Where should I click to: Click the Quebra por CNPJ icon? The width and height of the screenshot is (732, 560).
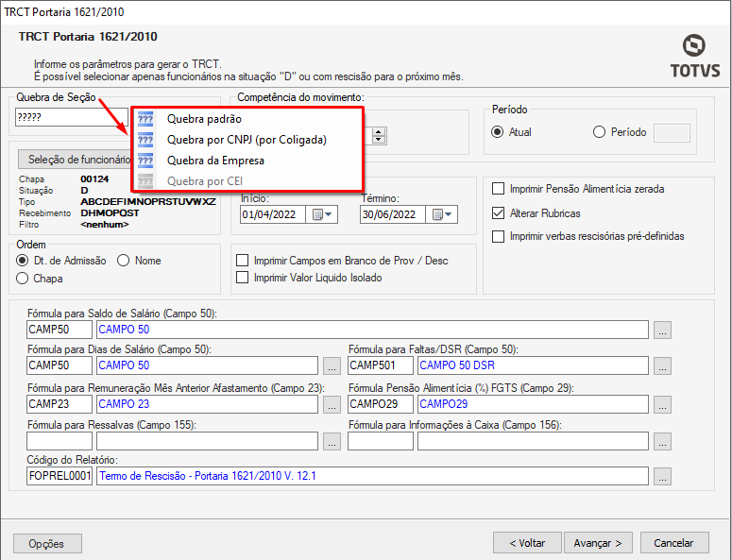145,140
